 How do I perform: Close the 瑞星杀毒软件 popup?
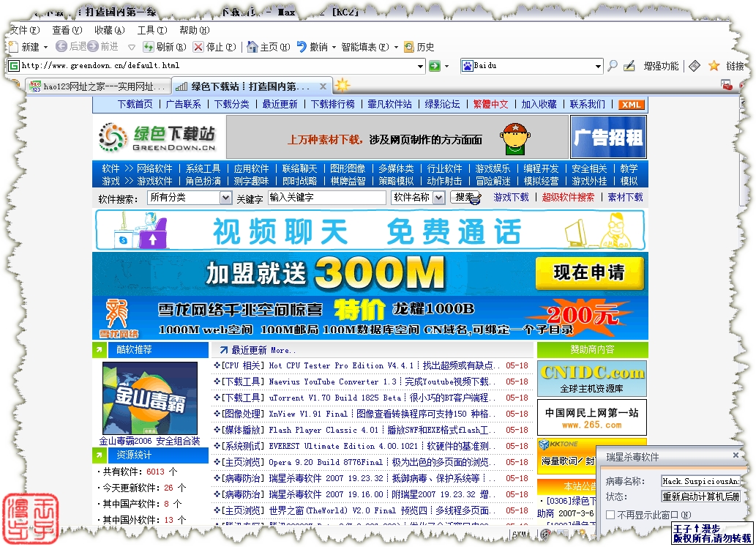click(x=736, y=455)
